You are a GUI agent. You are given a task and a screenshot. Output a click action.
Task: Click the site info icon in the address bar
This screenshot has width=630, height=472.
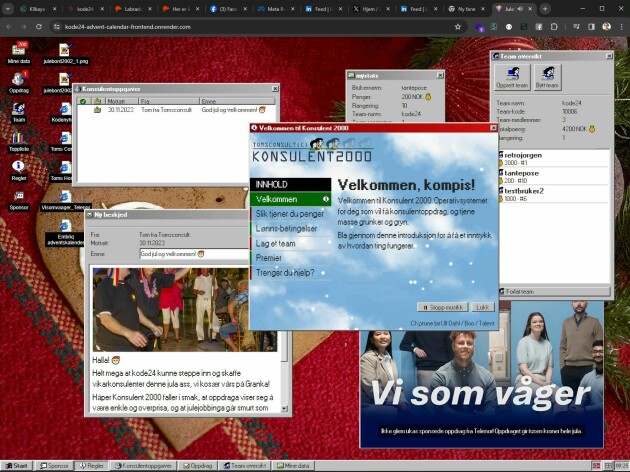pyautogui.click(x=57, y=27)
